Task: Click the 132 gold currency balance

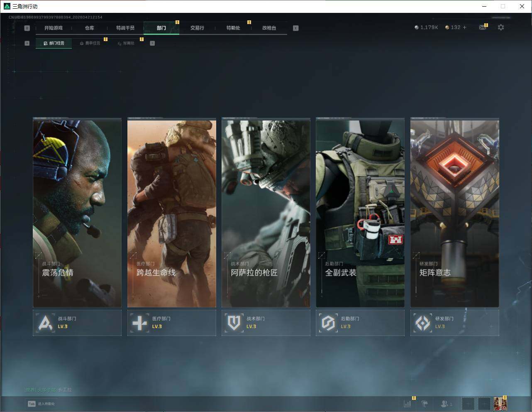Action: click(453, 27)
